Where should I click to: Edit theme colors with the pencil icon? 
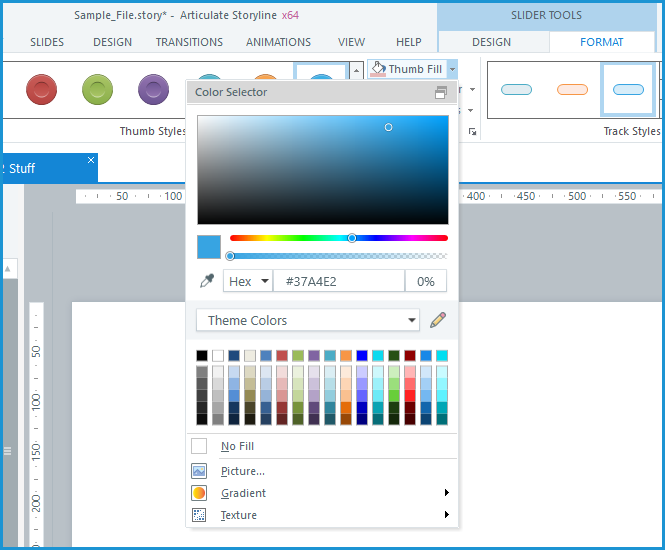click(x=438, y=320)
